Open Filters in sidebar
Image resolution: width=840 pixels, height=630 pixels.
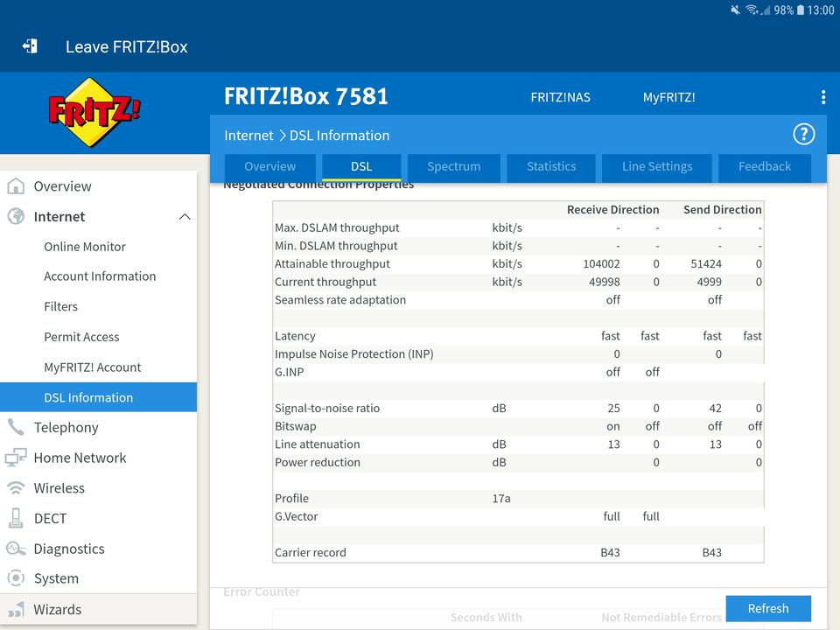pyautogui.click(x=60, y=306)
